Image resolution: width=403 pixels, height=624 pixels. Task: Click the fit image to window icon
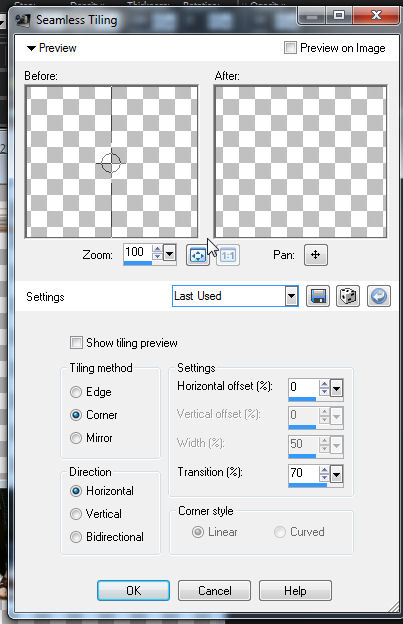(197, 255)
